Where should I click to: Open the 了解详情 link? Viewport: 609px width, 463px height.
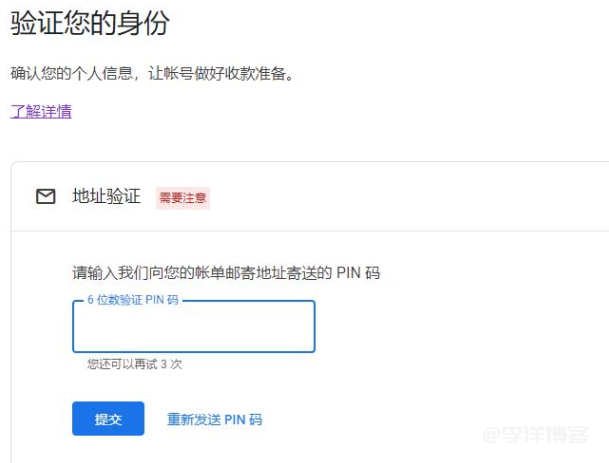(41, 111)
